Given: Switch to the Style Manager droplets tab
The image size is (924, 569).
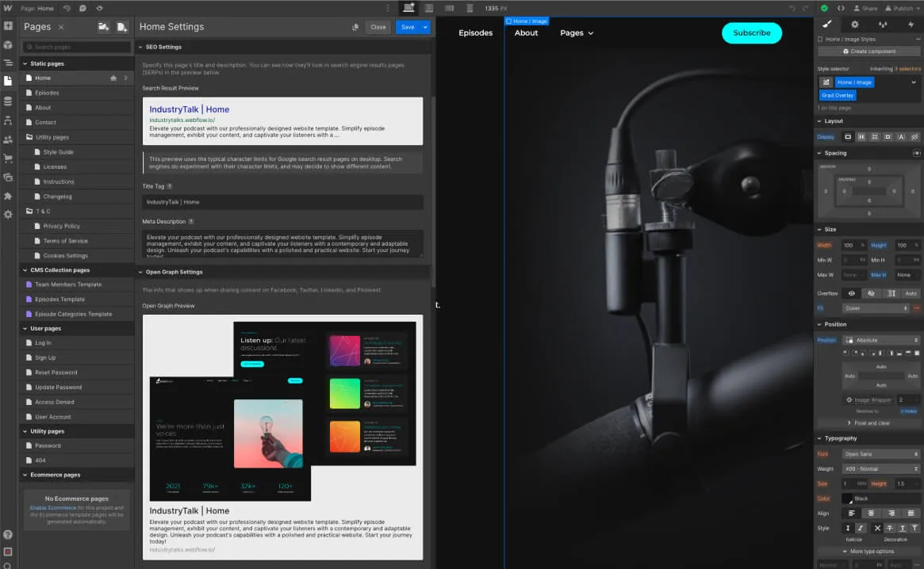Looking at the screenshot, I should click(883, 24).
